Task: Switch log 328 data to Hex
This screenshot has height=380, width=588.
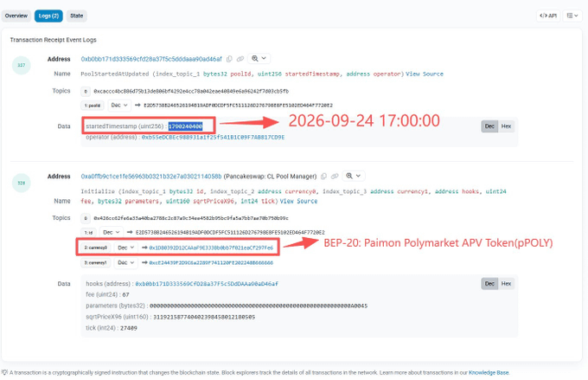Action: click(506, 284)
